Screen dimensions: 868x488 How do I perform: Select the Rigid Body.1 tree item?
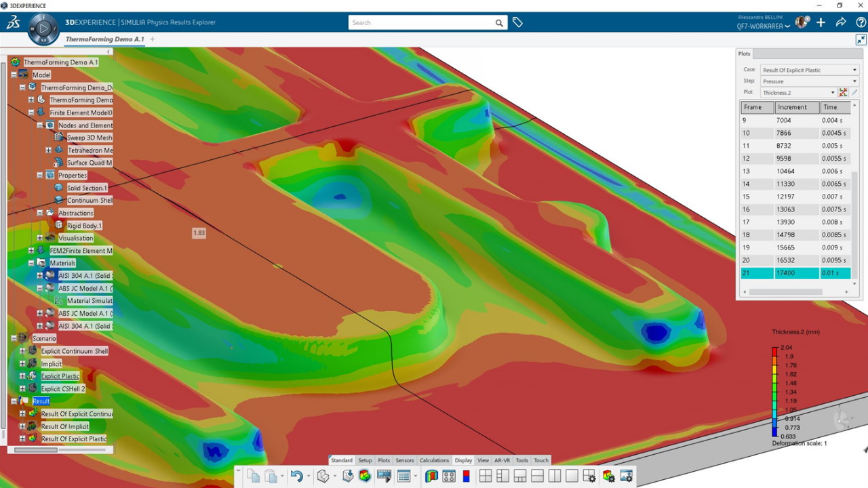pos(84,226)
